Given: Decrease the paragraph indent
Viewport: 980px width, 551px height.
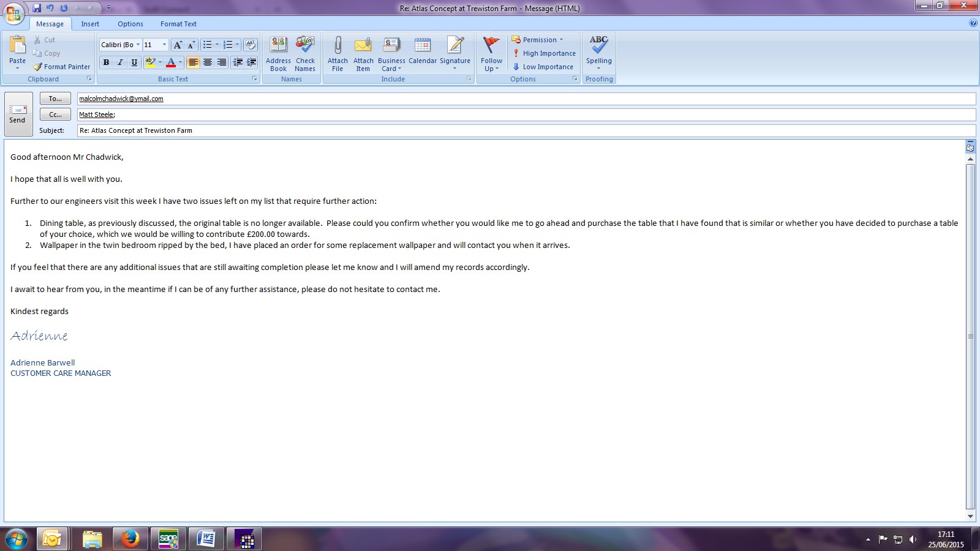Looking at the screenshot, I should click(238, 62).
